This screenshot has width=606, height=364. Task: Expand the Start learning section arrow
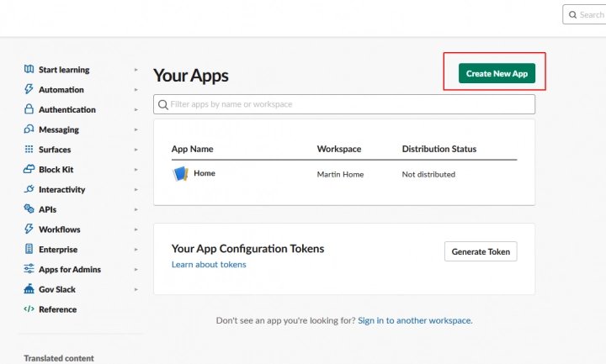pyautogui.click(x=136, y=70)
